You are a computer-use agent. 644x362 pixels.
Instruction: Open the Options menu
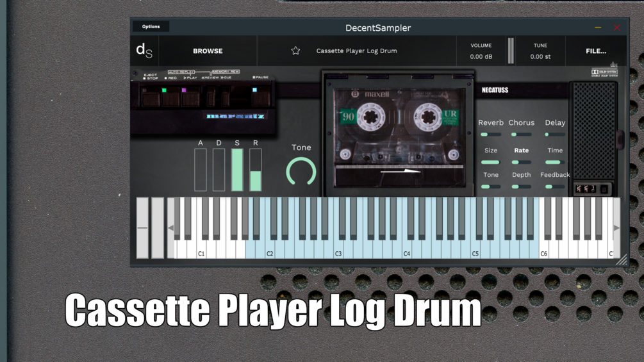[x=151, y=27]
